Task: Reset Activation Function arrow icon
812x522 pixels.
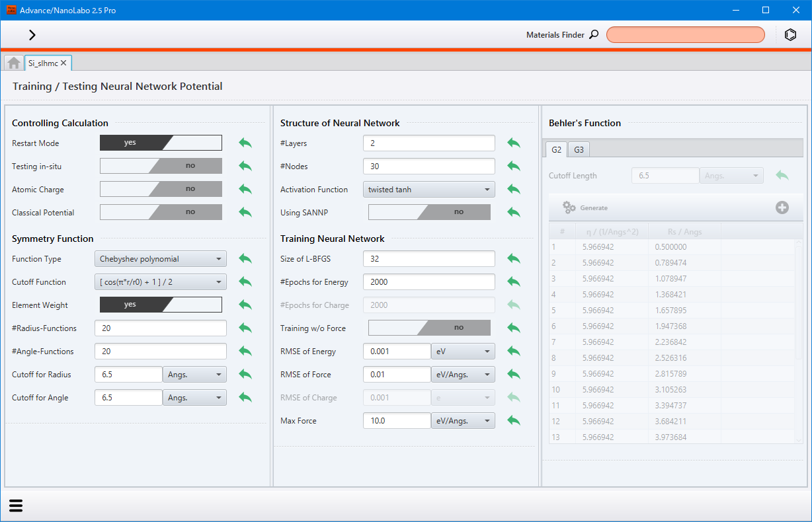Action: 514,189
